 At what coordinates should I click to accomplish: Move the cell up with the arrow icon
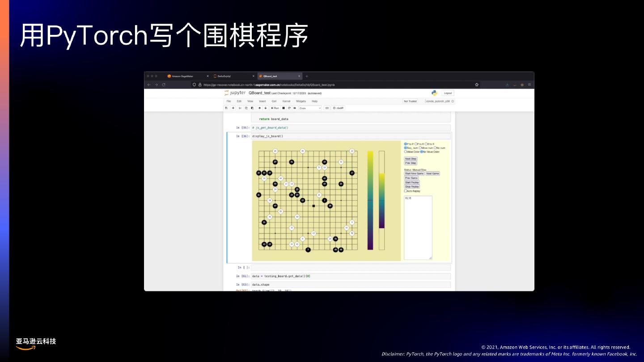pyautogui.click(x=259, y=108)
